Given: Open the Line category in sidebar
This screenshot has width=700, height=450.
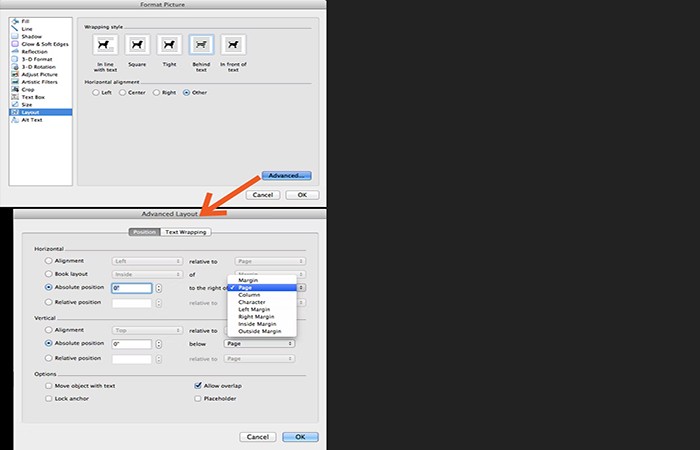Looking at the screenshot, I should pyautogui.click(x=40, y=29).
